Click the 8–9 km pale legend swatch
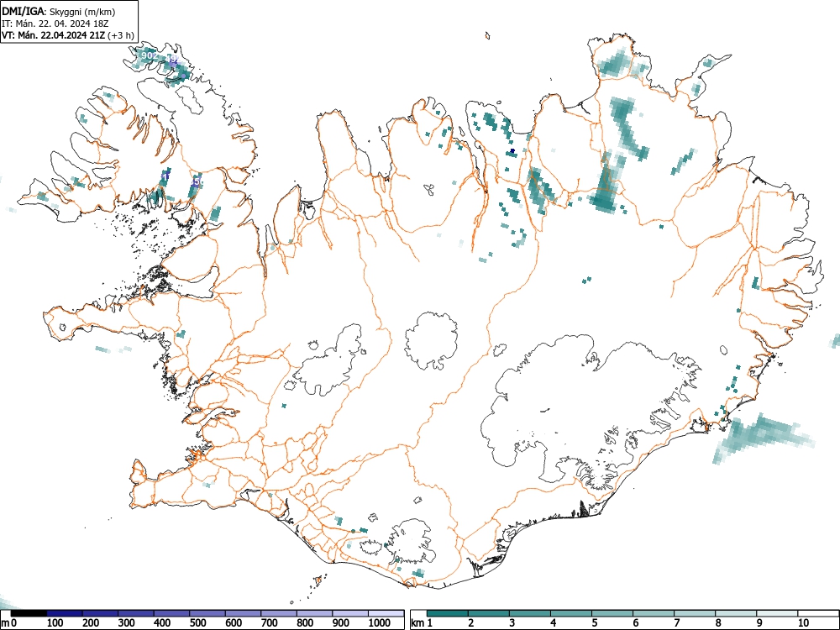 [736, 613]
